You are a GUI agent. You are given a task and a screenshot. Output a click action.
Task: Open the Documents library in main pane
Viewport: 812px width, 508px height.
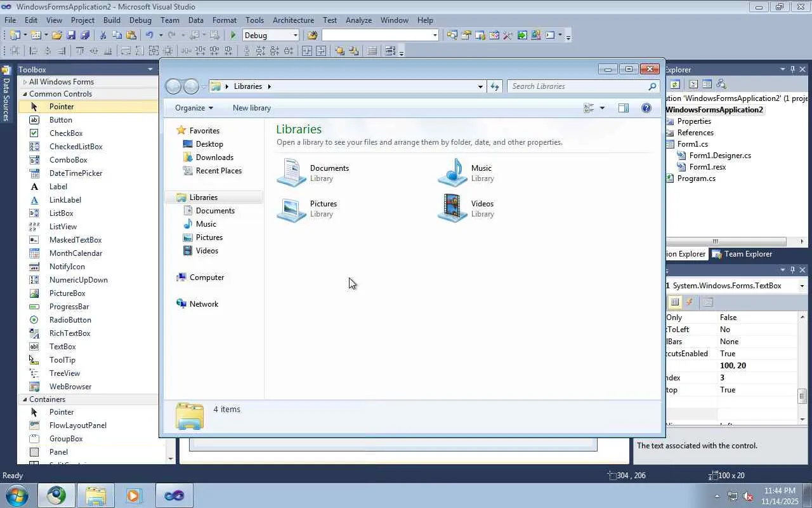[313, 173]
